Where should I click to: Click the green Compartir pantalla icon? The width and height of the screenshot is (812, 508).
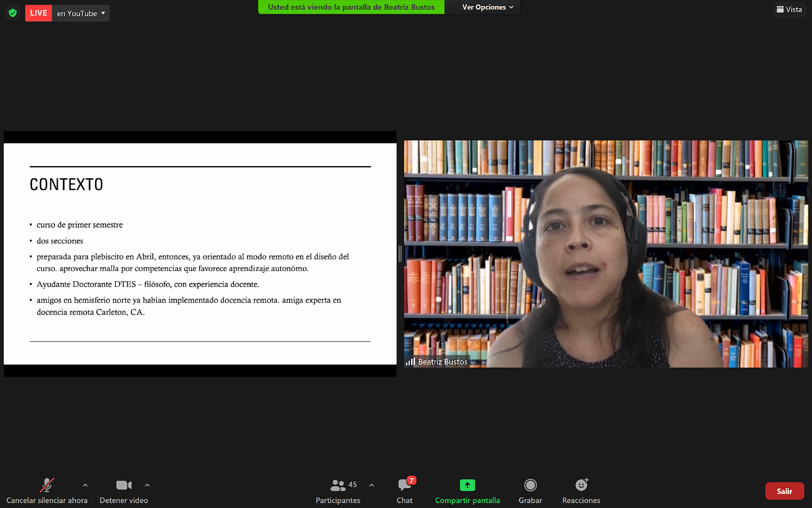[467, 486]
